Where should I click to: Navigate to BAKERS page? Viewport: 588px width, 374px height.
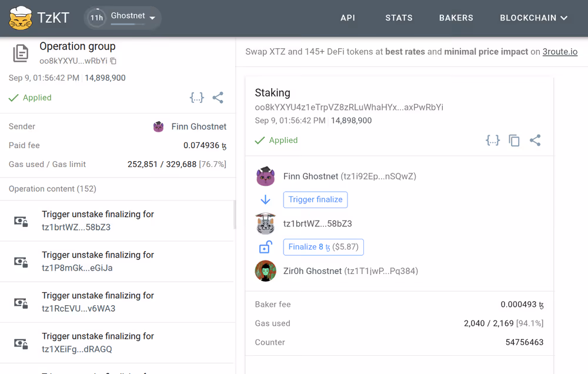(x=456, y=18)
